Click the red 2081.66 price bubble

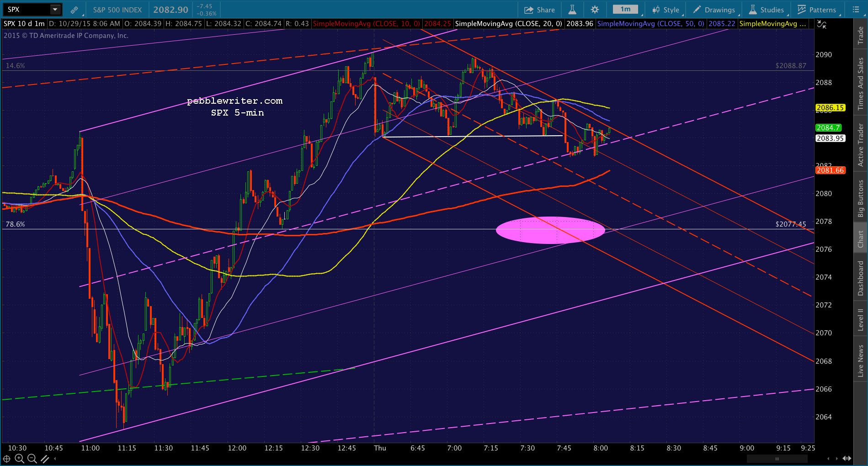(x=830, y=170)
